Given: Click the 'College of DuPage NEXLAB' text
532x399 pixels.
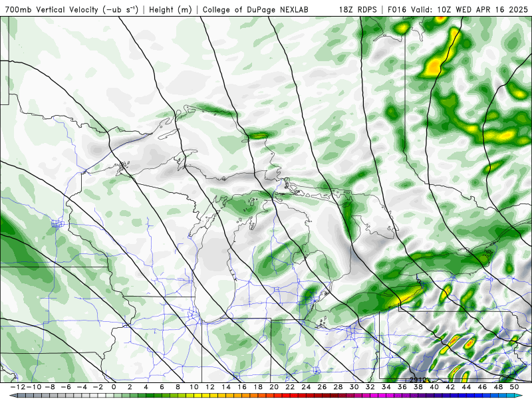Looking at the screenshot, I should pos(255,10).
